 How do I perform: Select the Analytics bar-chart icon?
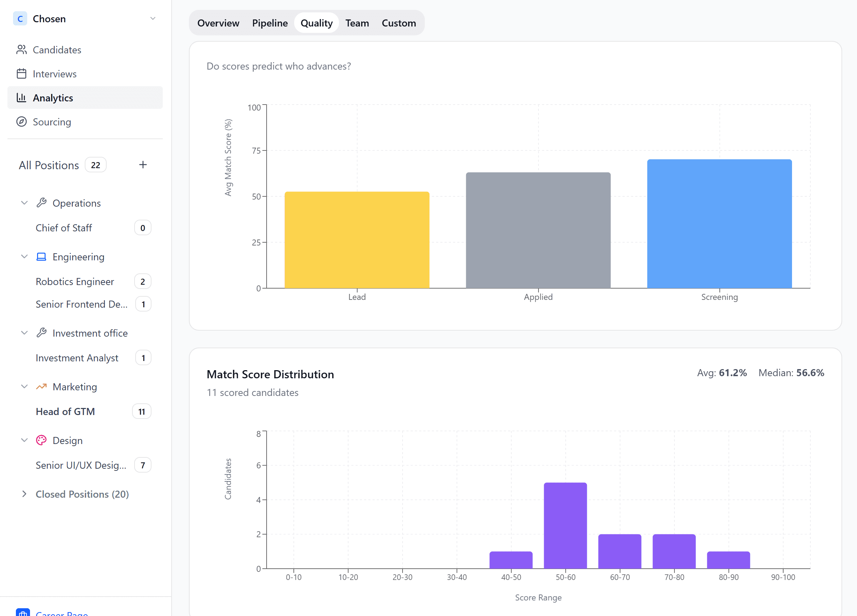[x=22, y=97]
